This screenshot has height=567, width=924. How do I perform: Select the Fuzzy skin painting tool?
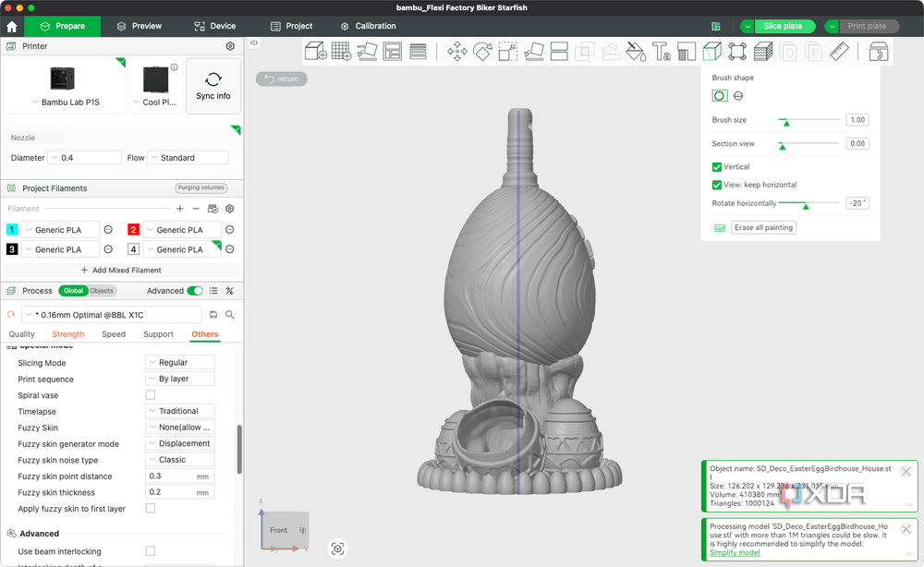pos(763,51)
